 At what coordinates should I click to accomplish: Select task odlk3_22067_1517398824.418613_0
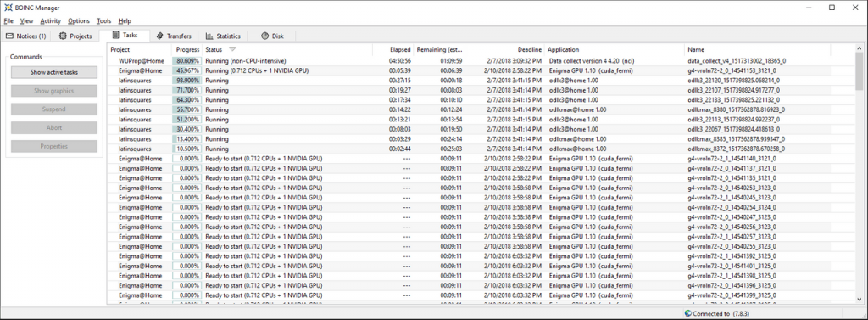point(733,129)
